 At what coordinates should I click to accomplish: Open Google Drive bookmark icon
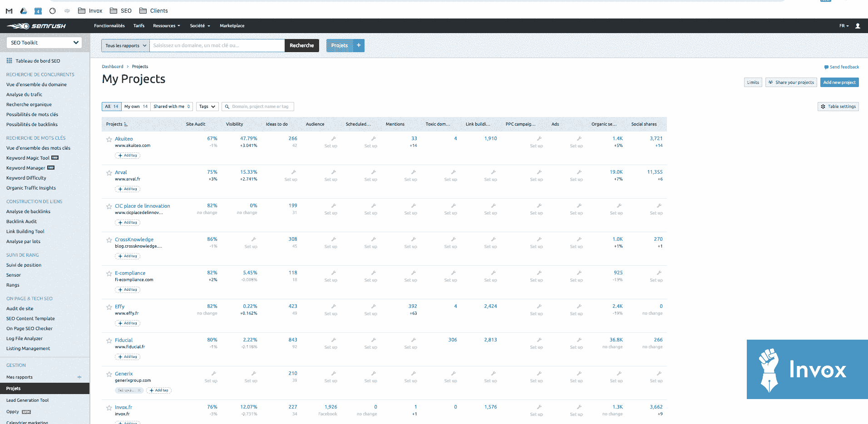click(24, 11)
